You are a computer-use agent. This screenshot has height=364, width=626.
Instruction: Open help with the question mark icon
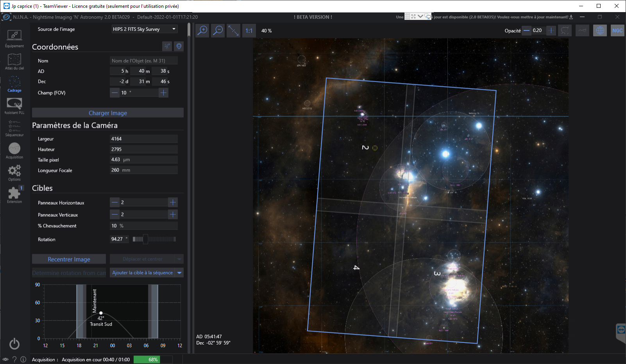14,359
